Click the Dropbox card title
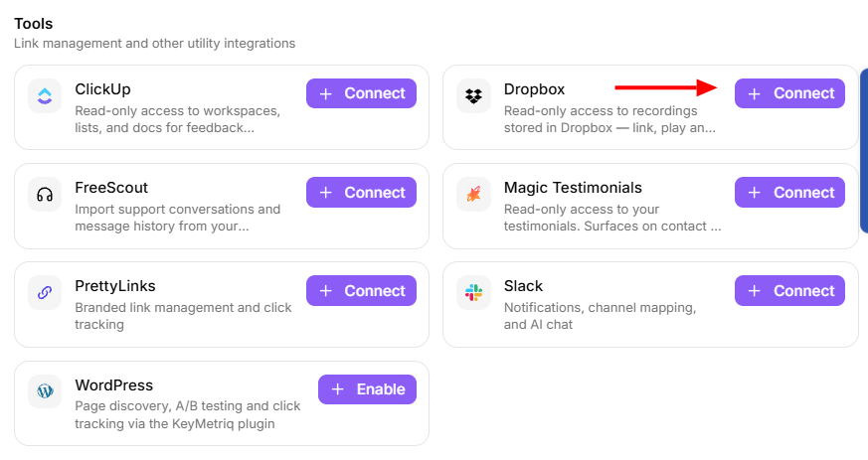Viewport: 868px width, 460px height. [x=534, y=89]
